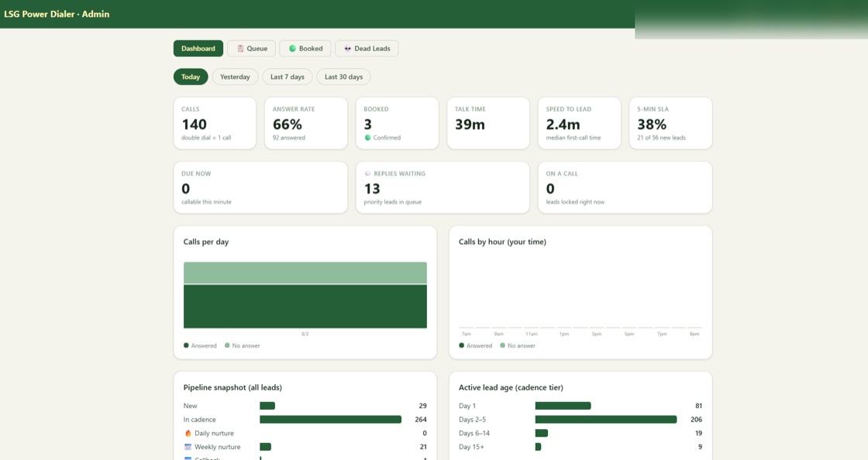The width and height of the screenshot is (868, 460).
Task: Click the light No answer bar in Calls per day
Action: (305, 273)
